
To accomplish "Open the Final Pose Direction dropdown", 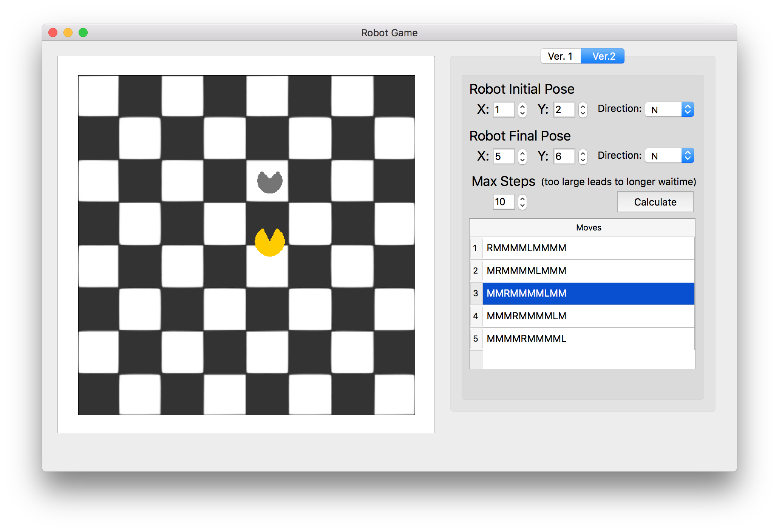I will click(x=669, y=156).
